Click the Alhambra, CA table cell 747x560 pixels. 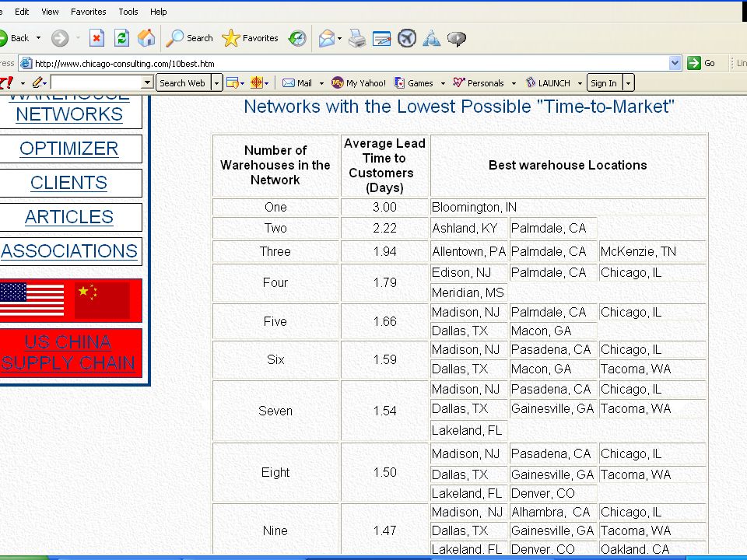coord(553,513)
